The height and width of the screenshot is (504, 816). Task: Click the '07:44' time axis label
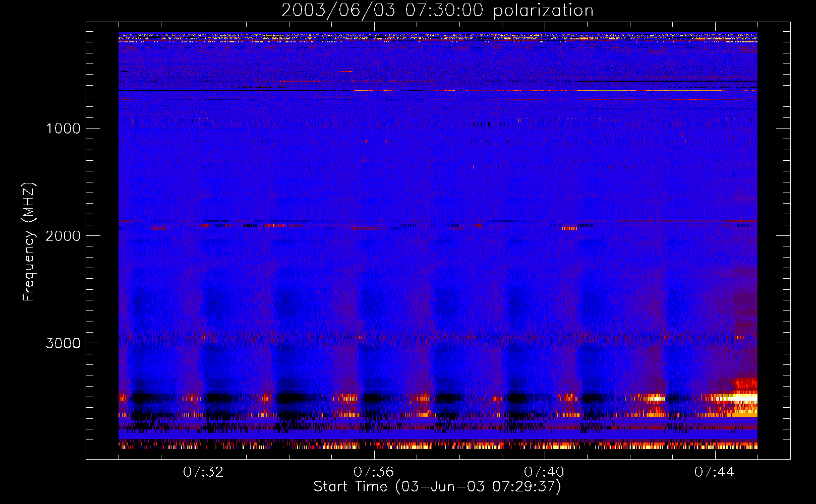tap(715, 472)
